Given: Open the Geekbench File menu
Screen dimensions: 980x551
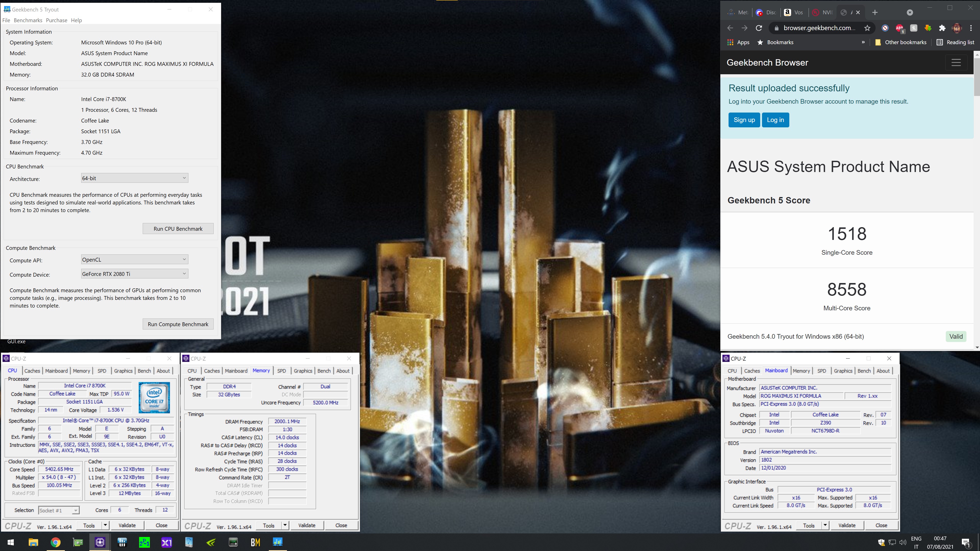Looking at the screenshot, I should coord(6,20).
